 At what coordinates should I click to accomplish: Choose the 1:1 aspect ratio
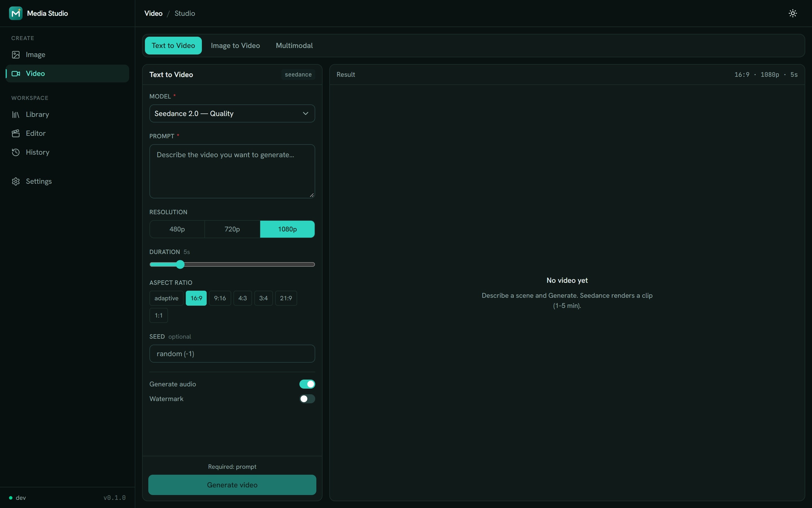point(158,316)
